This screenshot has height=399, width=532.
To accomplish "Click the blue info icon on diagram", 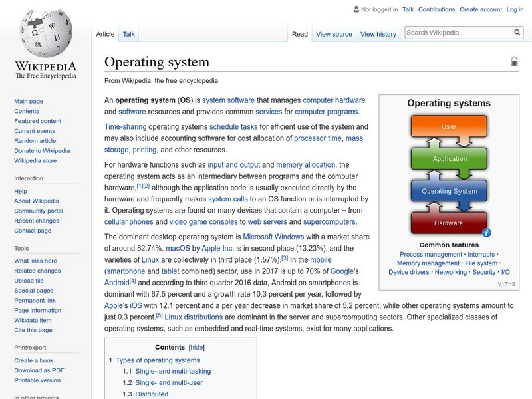I will pos(487,233).
